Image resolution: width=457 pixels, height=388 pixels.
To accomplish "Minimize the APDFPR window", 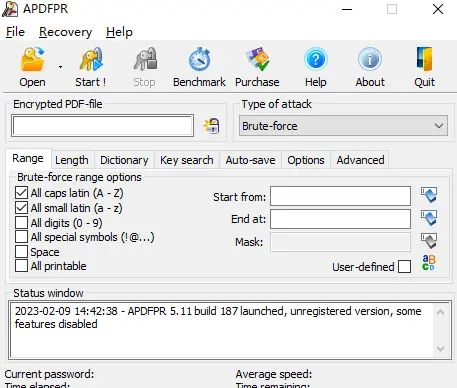I will coord(347,9).
